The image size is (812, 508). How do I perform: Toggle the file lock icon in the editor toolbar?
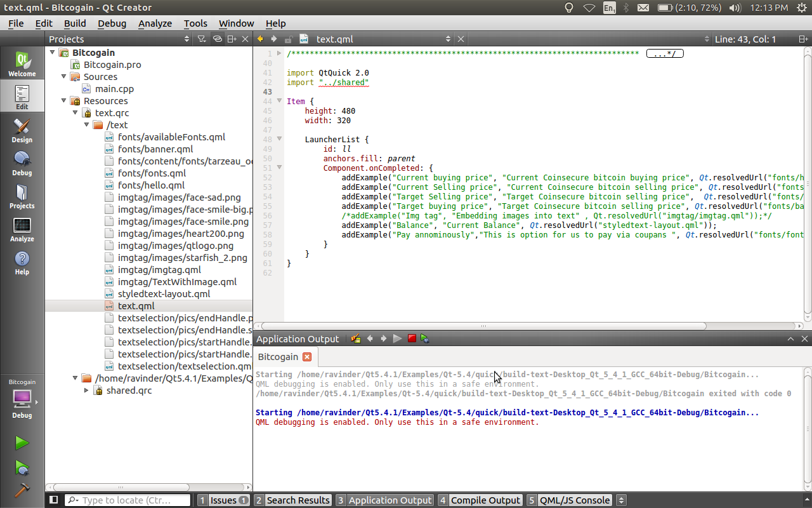pos(289,39)
